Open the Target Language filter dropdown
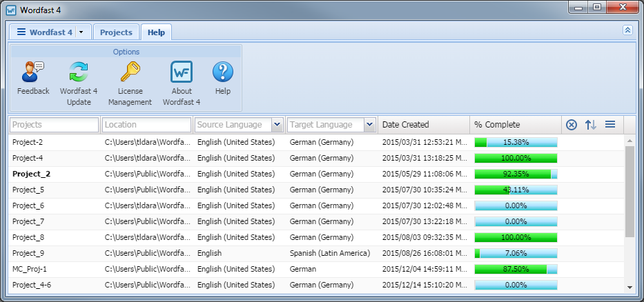This screenshot has height=302, width=644. tap(370, 125)
